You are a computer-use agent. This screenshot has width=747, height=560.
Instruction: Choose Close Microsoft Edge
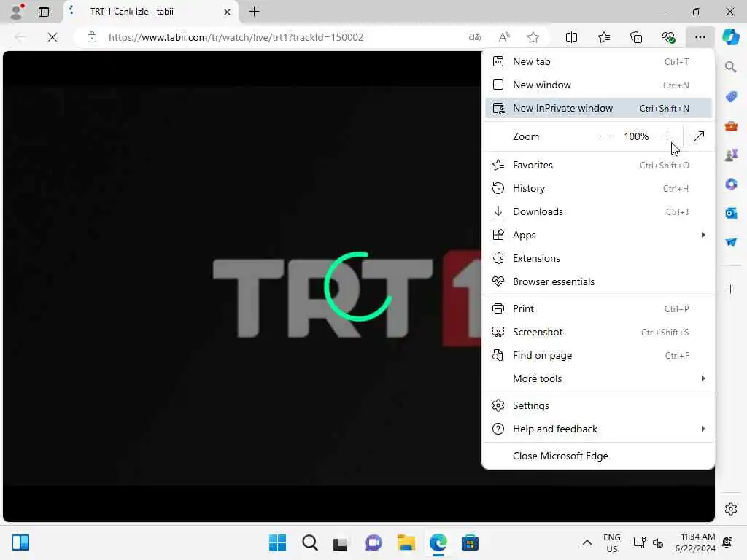click(x=598, y=456)
